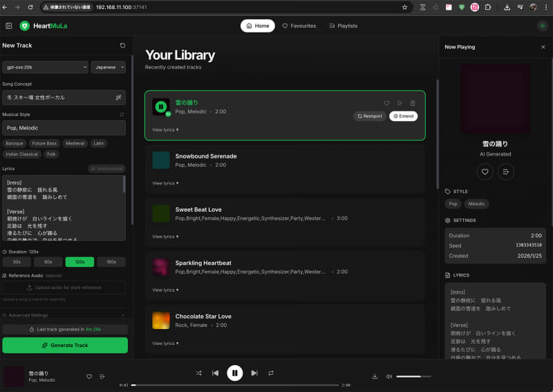553x392 pixels.
Task: Skip to next track
Action: pos(254,373)
